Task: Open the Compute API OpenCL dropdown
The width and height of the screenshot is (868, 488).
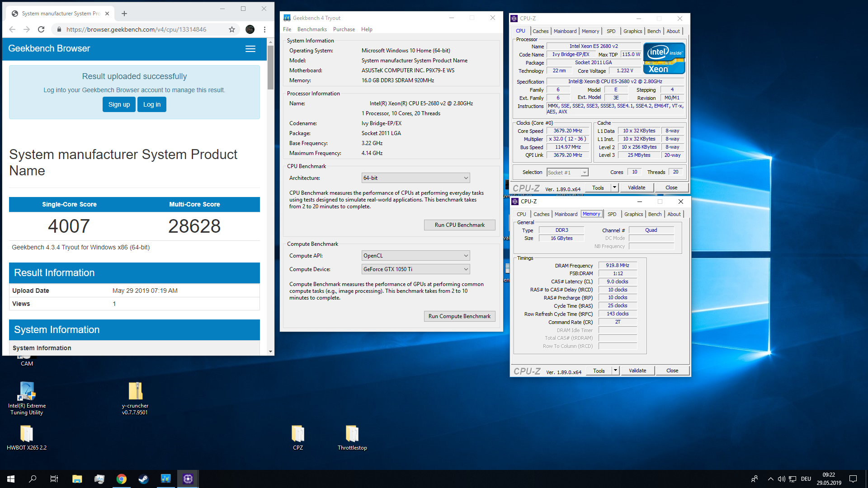Action: pyautogui.click(x=415, y=256)
